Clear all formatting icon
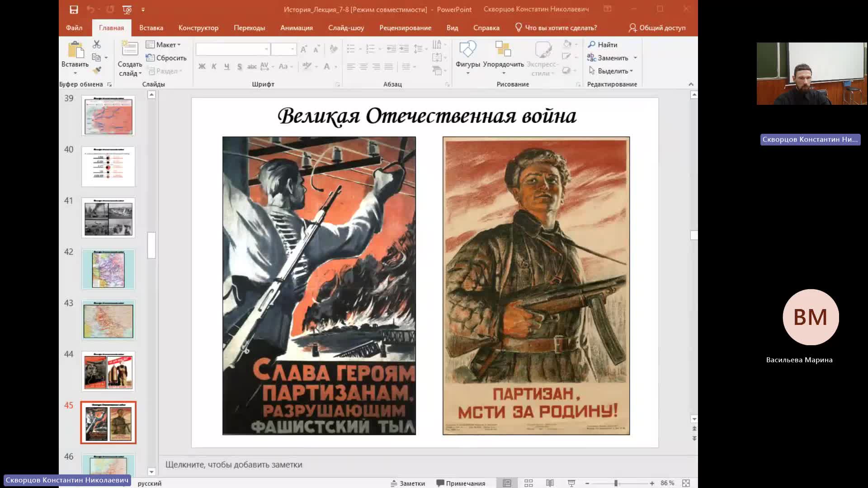This screenshot has height=488, width=868. point(334,49)
